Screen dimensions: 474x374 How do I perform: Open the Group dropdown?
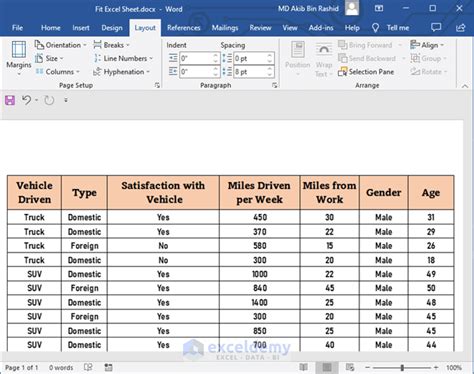point(428,58)
